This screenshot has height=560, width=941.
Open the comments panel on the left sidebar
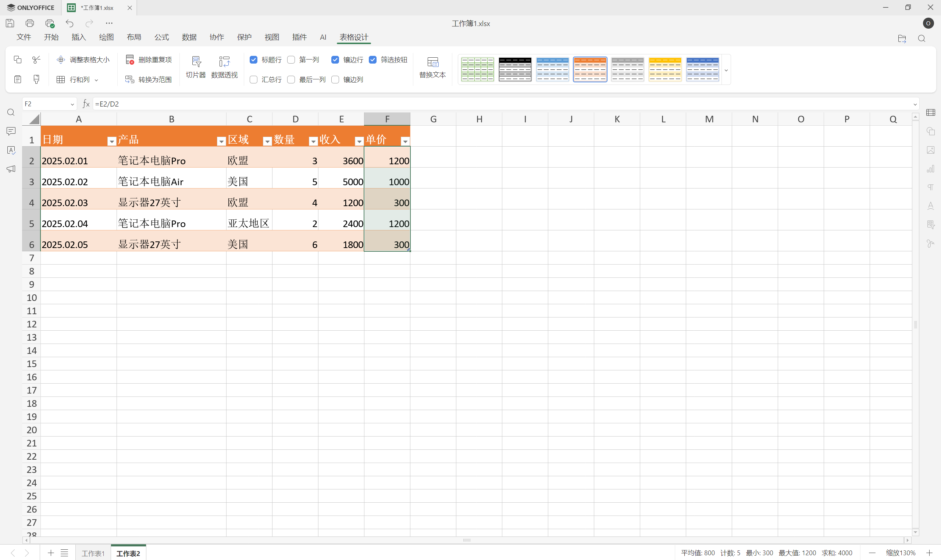pyautogui.click(x=11, y=131)
